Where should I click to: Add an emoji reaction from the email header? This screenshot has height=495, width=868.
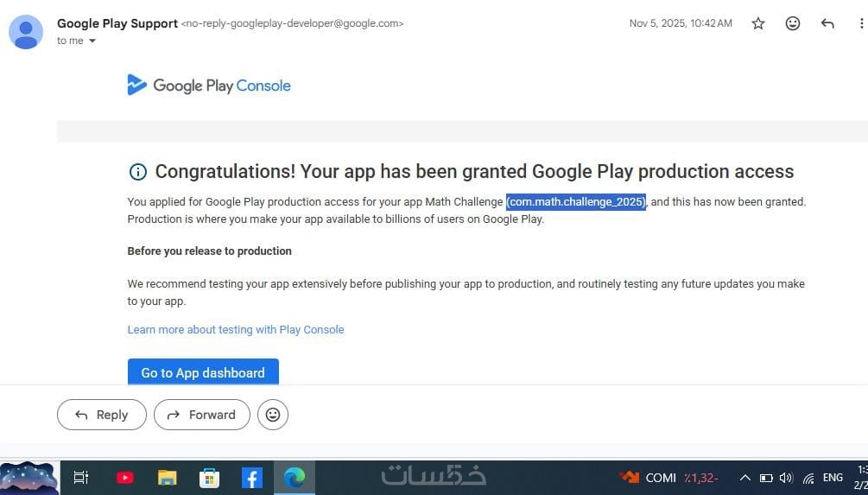(793, 23)
